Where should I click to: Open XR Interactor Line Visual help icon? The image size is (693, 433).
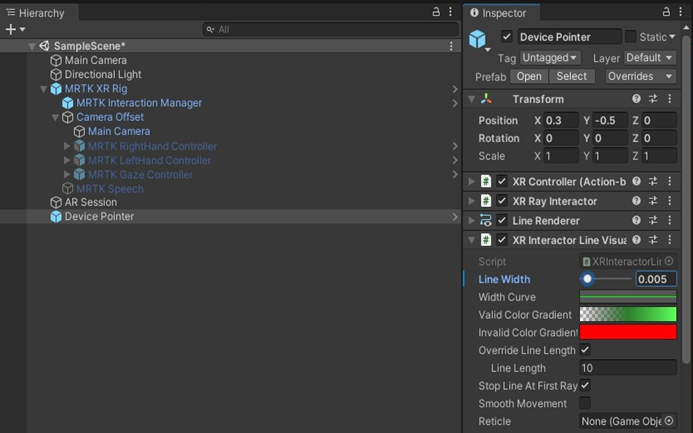pos(636,239)
